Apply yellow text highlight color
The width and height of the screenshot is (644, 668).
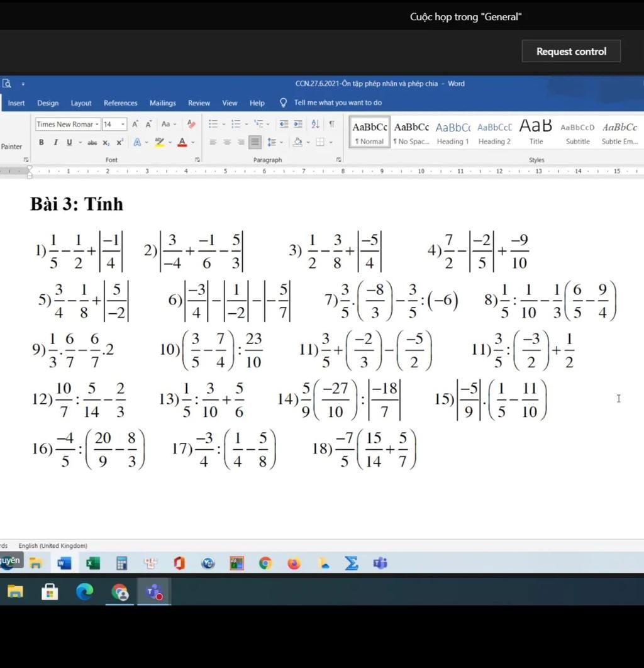click(159, 142)
